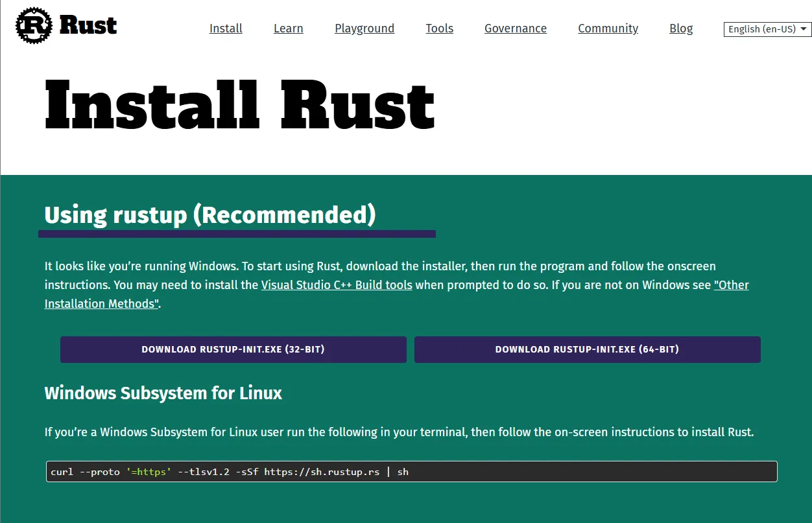Open the English (en-US) language dropdown
The height and width of the screenshot is (523, 812).
(x=768, y=29)
